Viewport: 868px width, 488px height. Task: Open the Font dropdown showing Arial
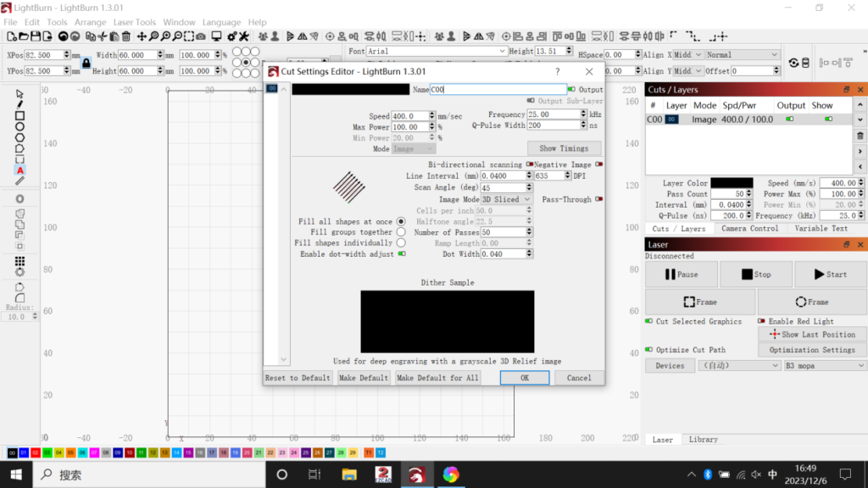coord(437,52)
